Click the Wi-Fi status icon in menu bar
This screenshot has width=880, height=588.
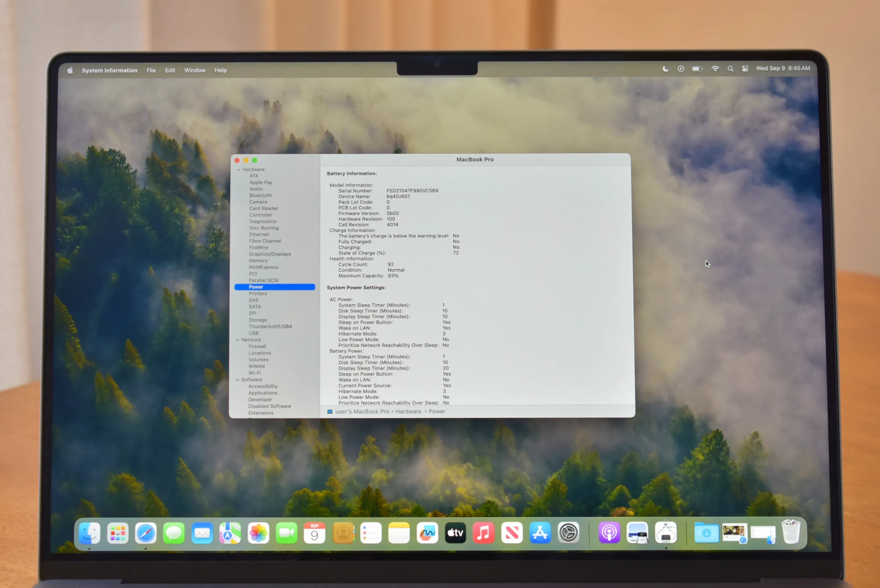click(716, 69)
